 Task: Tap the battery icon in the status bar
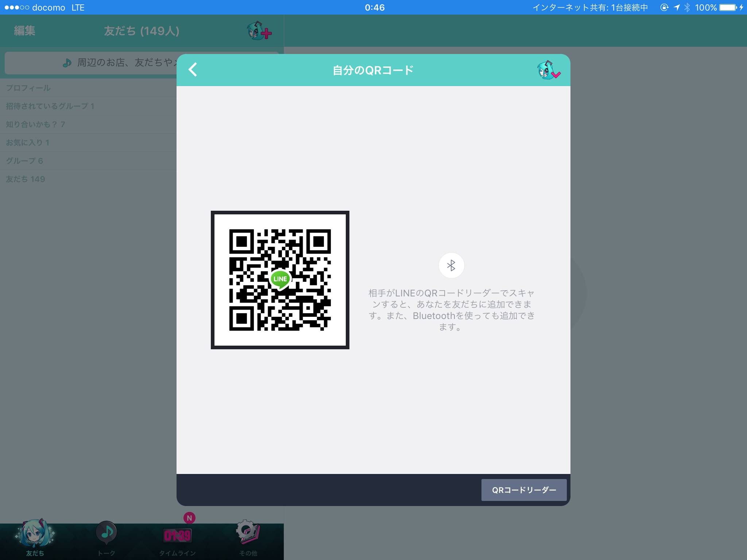[x=728, y=7]
